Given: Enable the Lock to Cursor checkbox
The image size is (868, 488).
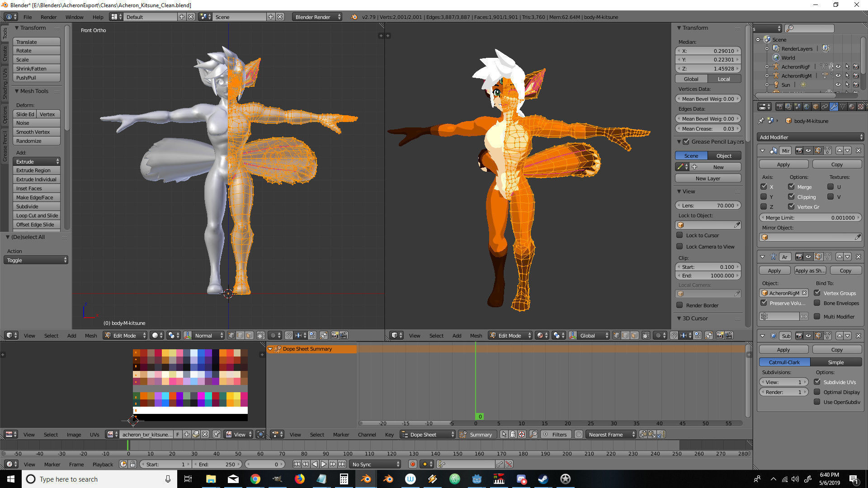Looking at the screenshot, I should pos(679,235).
